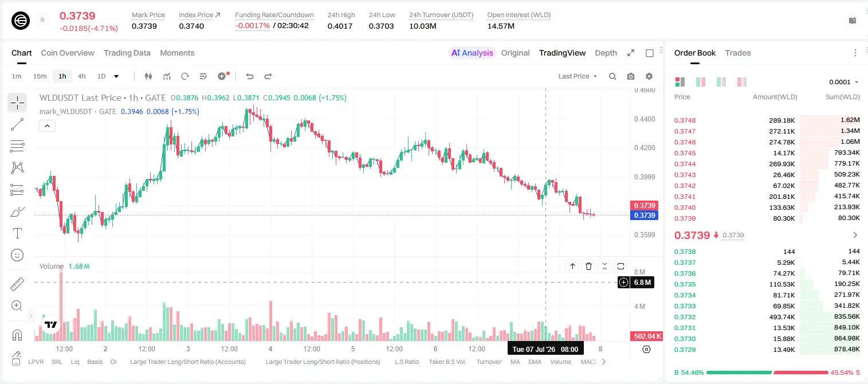The width and height of the screenshot is (868, 384).
Task: Click the AI Analysis button
Action: tap(472, 53)
